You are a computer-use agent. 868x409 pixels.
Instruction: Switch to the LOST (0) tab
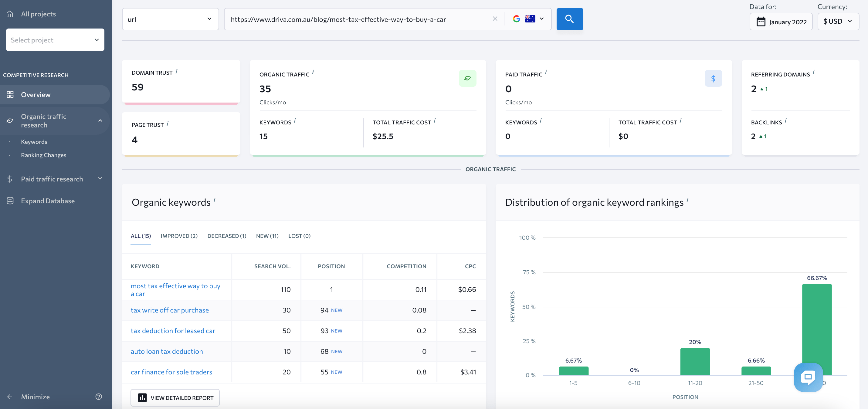click(x=299, y=236)
